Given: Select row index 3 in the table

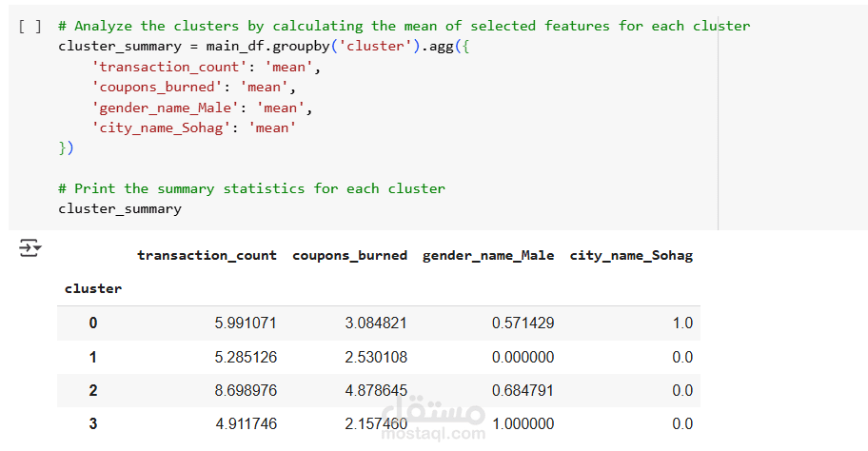Looking at the screenshot, I should coord(93,423).
